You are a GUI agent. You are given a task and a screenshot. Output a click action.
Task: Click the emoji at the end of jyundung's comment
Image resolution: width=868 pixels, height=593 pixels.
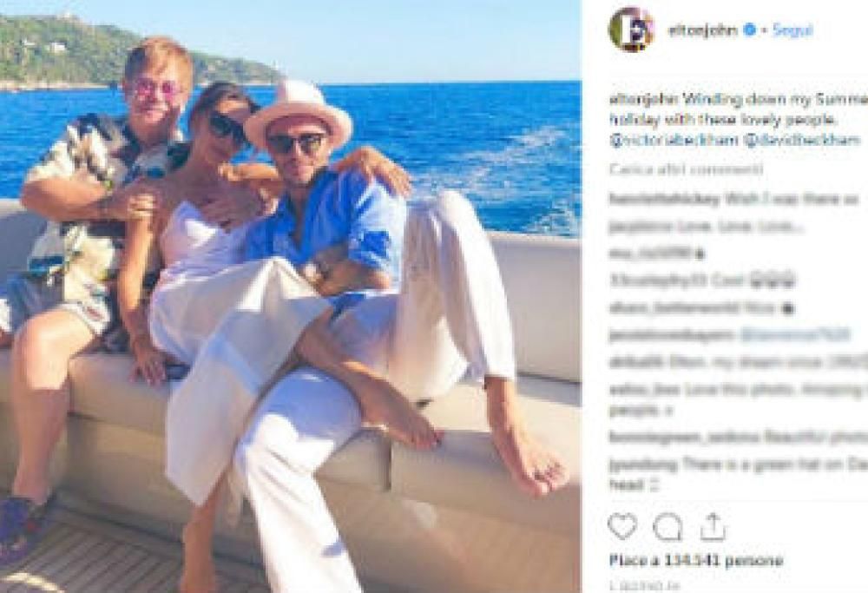pos(653,486)
